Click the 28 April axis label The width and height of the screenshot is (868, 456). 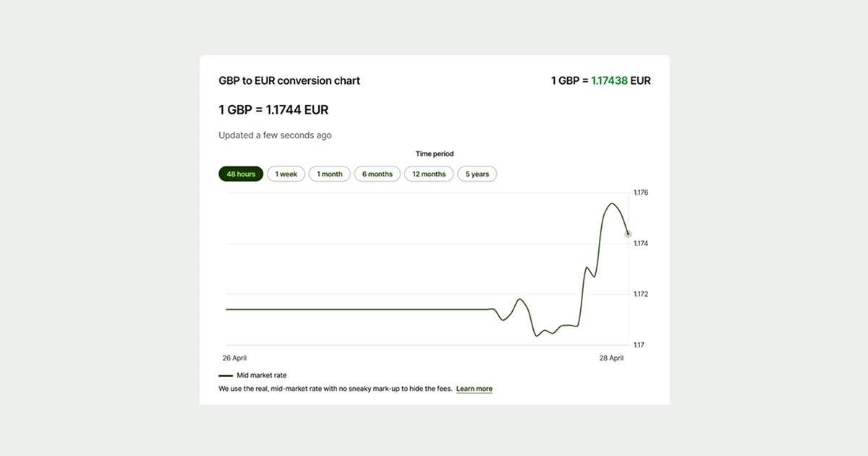(x=611, y=358)
